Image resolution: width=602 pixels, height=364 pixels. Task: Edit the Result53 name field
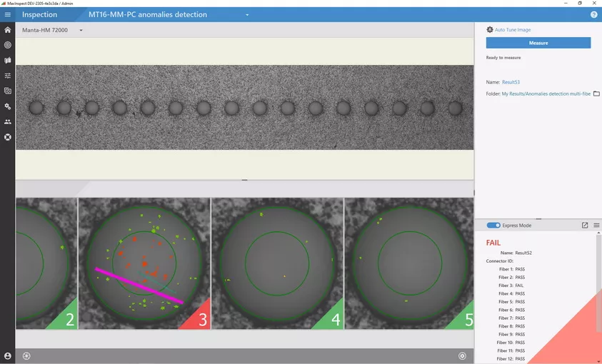point(511,82)
